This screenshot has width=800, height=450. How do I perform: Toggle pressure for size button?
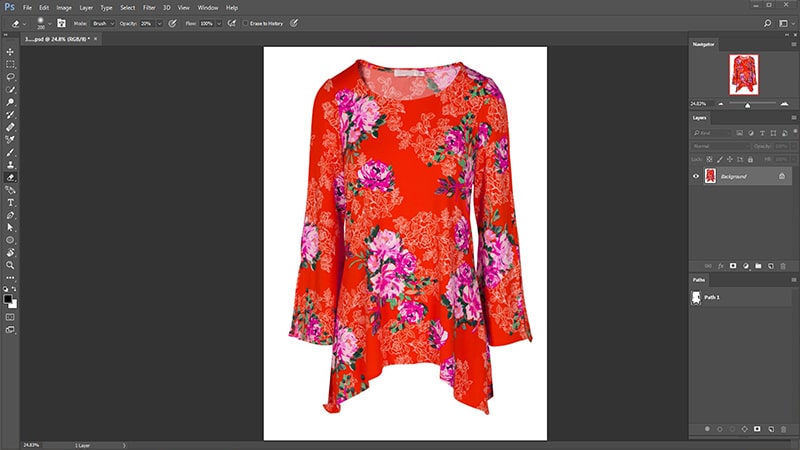pyautogui.click(x=294, y=23)
